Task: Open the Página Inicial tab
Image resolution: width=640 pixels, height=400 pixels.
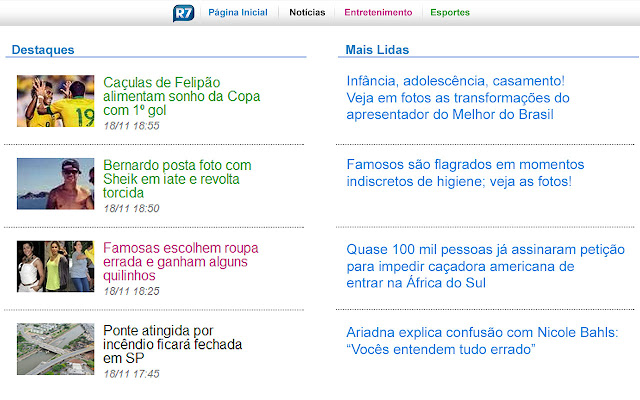Action: tap(237, 13)
